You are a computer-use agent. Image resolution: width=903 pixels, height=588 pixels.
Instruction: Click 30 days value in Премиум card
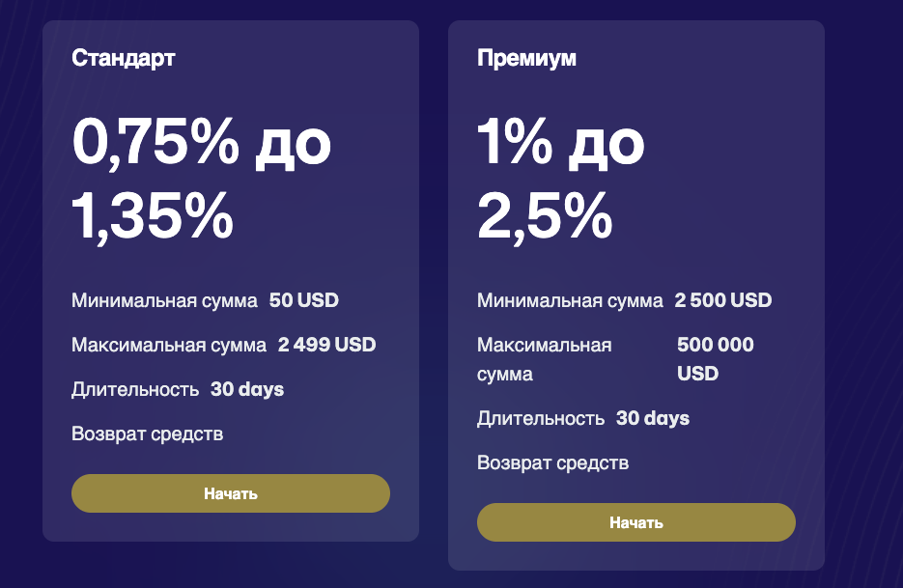[x=653, y=418]
